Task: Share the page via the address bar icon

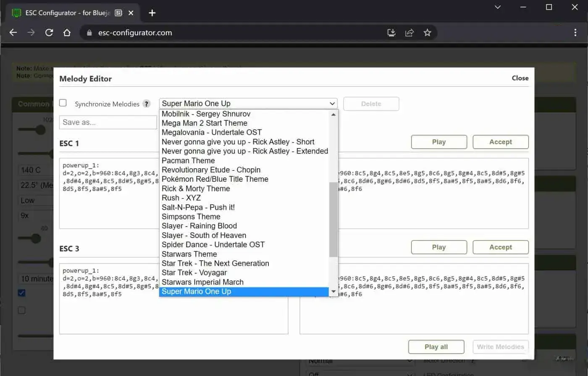Action: click(409, 32)
